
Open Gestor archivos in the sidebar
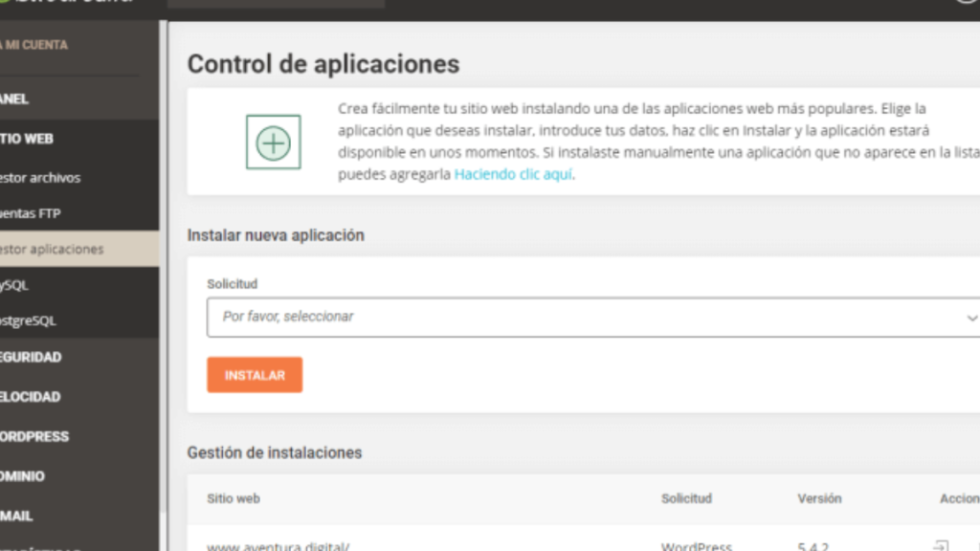tap(41, 178)
